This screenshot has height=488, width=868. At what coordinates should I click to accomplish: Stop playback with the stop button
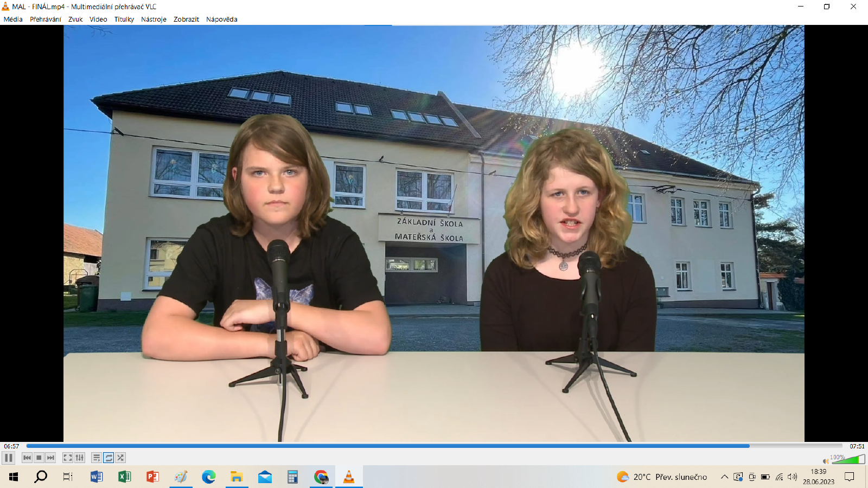39,458
